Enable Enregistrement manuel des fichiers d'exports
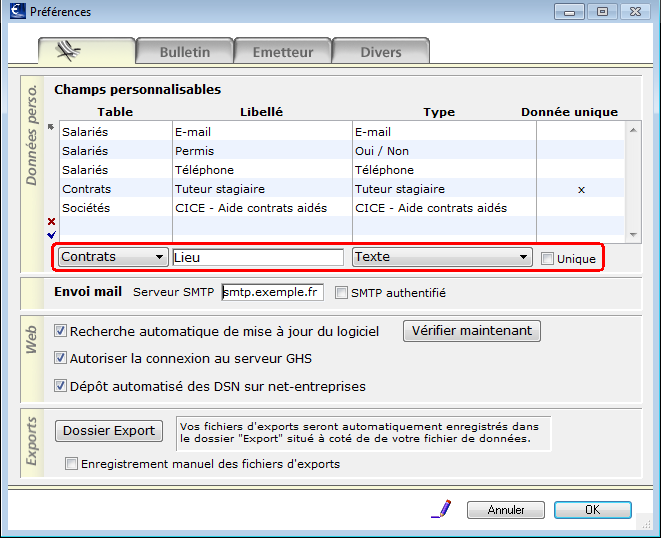The width and height of the screenshot is (661, 538). coord(71,464)
